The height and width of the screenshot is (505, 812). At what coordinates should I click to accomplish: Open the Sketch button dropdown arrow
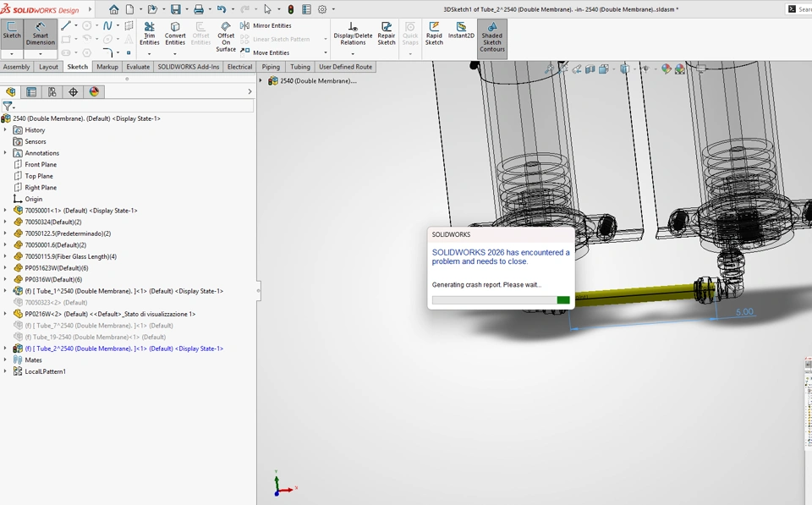click(11, 54)
